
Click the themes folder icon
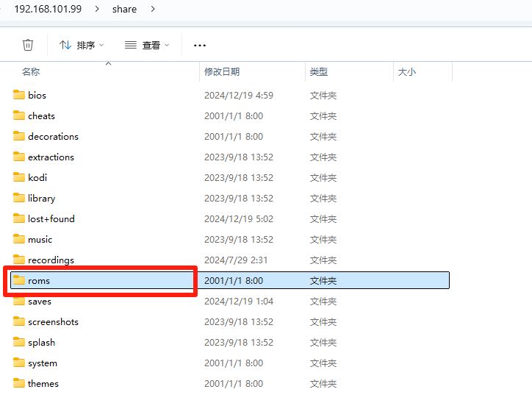click(x=19, y=383)
